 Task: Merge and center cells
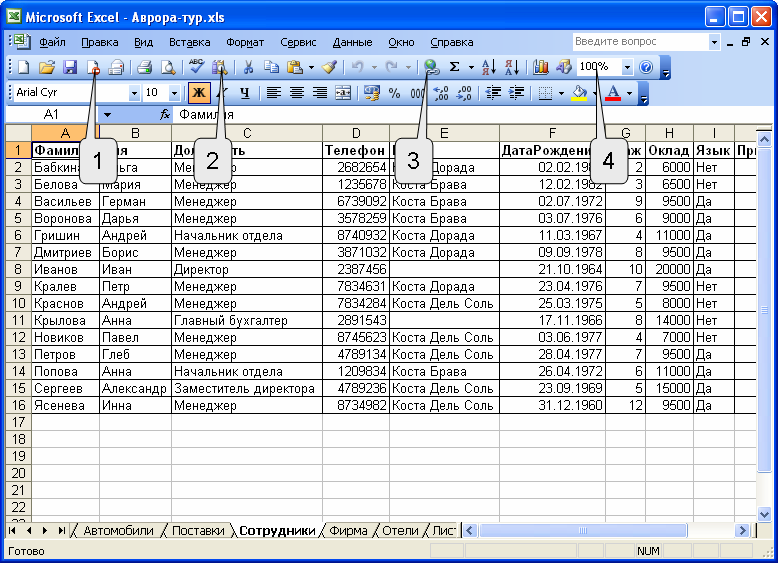343,93
